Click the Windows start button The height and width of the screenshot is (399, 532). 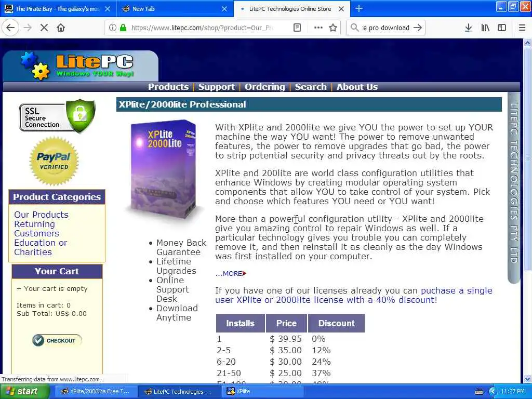point(24,392)
